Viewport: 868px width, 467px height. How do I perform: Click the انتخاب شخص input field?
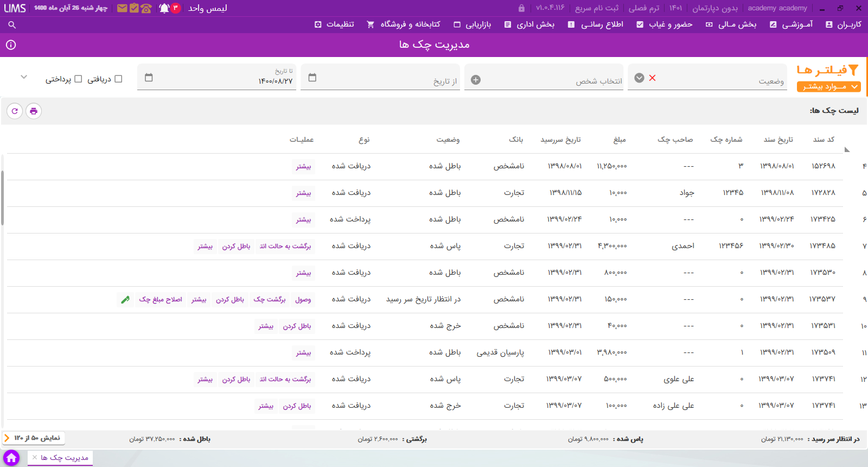[x=544, y=77]
